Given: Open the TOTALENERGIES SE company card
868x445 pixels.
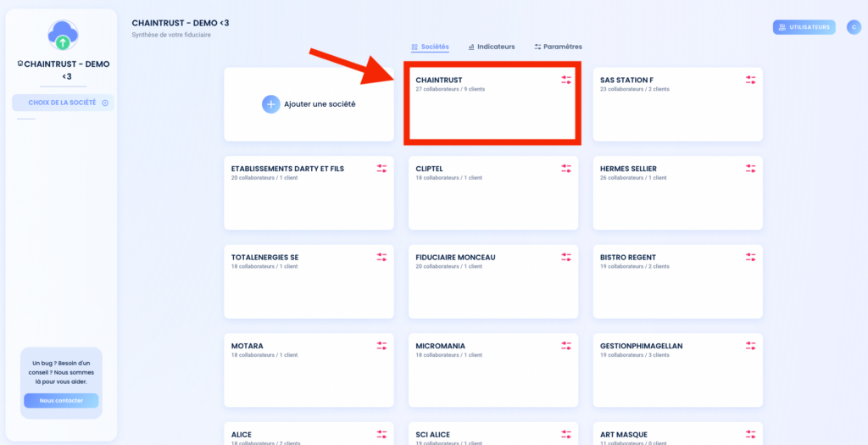Looking at the screenshot, I should [x=309, y=281].
